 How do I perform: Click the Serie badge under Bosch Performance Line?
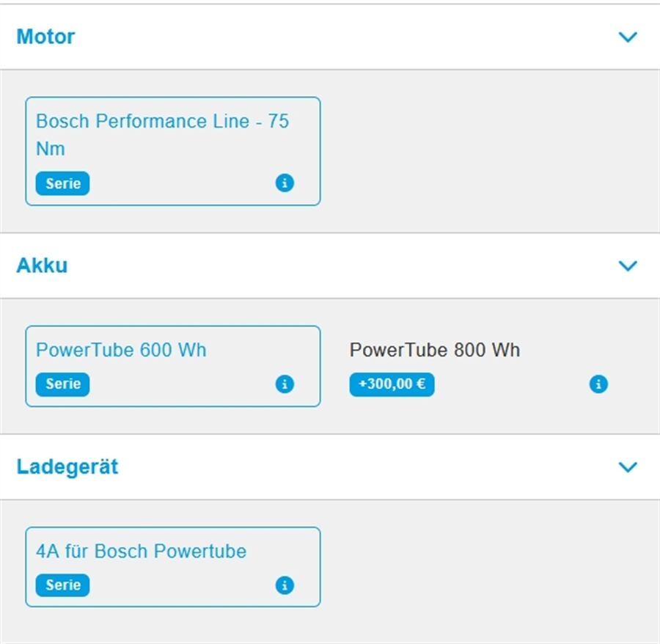63,183
